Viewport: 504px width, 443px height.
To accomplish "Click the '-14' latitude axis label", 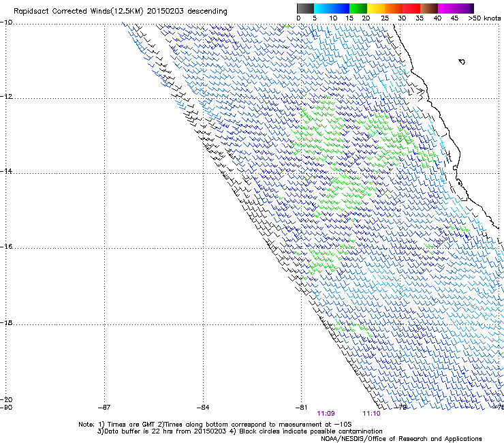I will pyautogui.click(x=6, y=171).
